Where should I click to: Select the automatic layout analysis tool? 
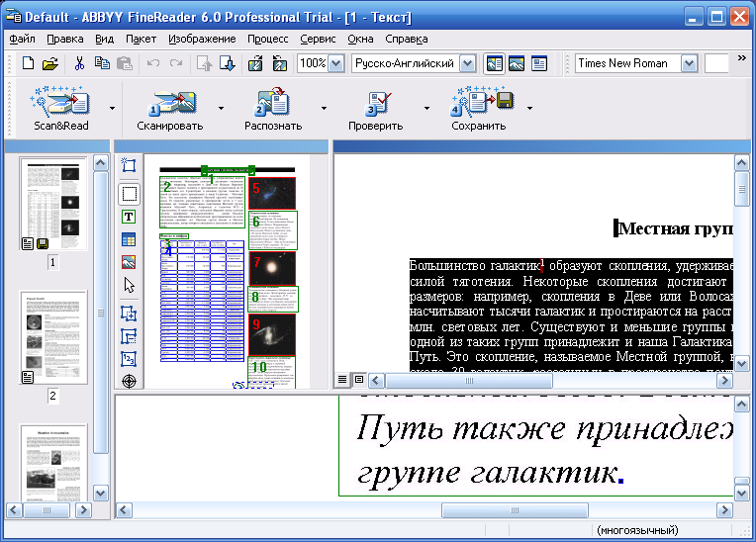point(129,165)
